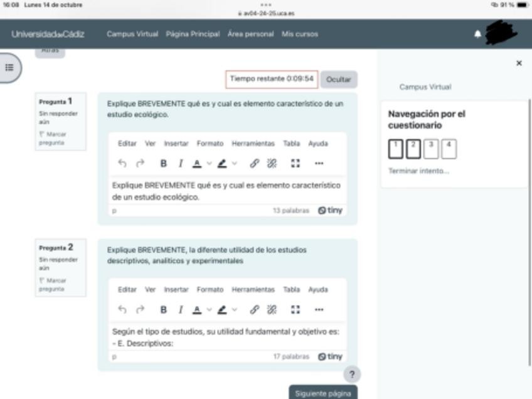Remove link in Pregunta 1 editor

[272, 164]
